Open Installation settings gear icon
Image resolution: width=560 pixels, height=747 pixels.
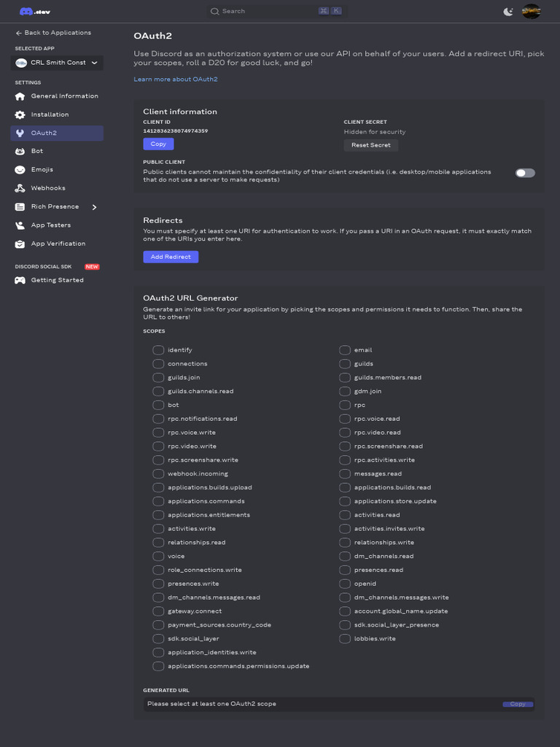[x=20, y=115]
